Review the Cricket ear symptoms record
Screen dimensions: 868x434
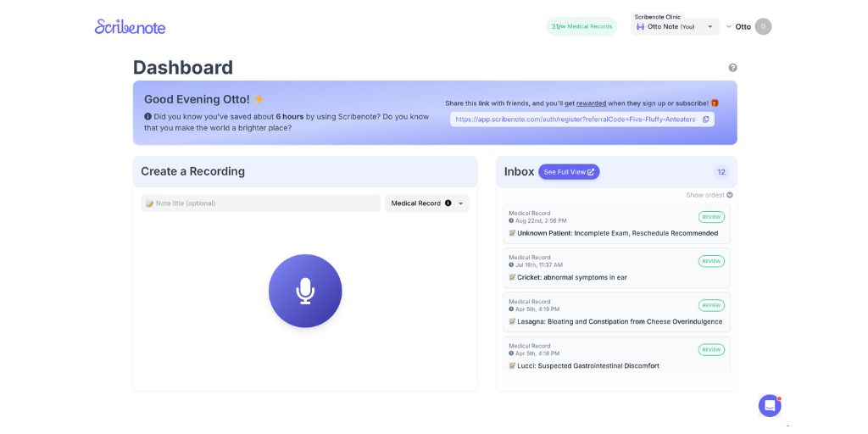[711, 261]
